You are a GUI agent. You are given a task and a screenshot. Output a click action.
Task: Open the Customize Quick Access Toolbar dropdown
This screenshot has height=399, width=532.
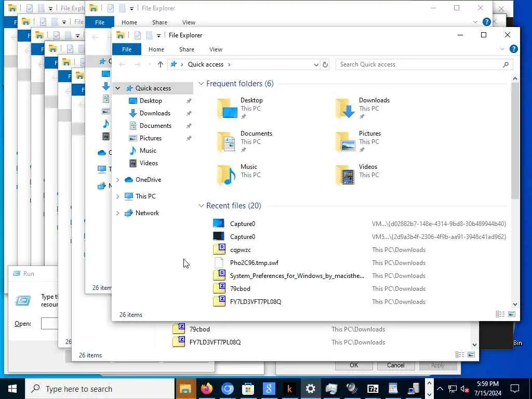coord(158,36)
